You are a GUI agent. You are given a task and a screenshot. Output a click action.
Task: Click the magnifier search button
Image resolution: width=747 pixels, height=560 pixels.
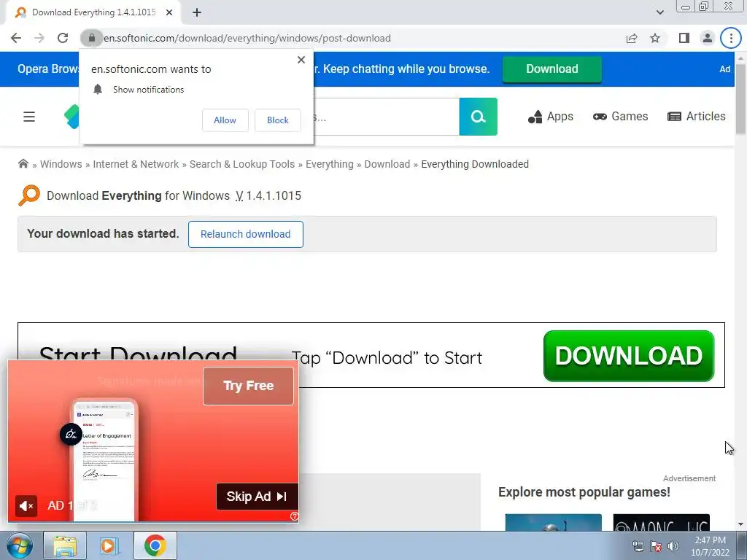click(478, 117)
